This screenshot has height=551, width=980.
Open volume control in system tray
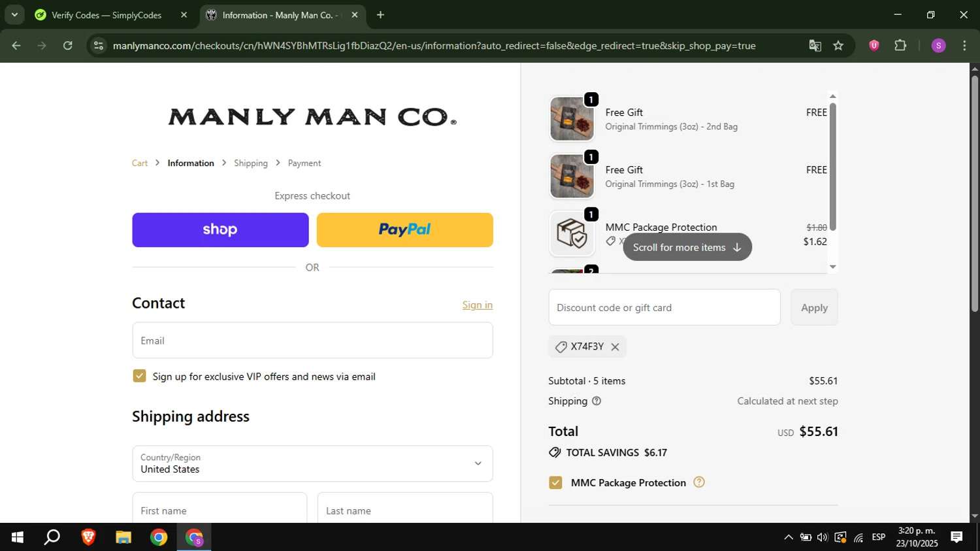[x=823, y=537]
